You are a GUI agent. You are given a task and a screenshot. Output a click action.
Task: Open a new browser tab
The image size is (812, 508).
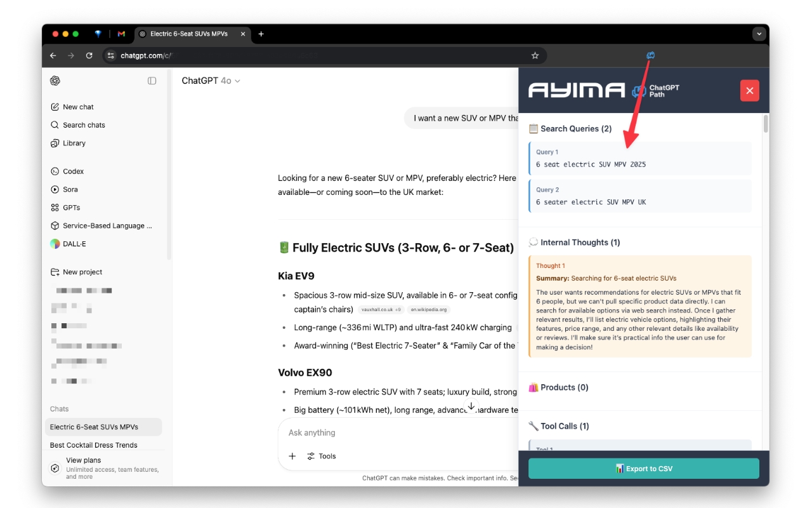pyautogui.click(x=261, y=34)
